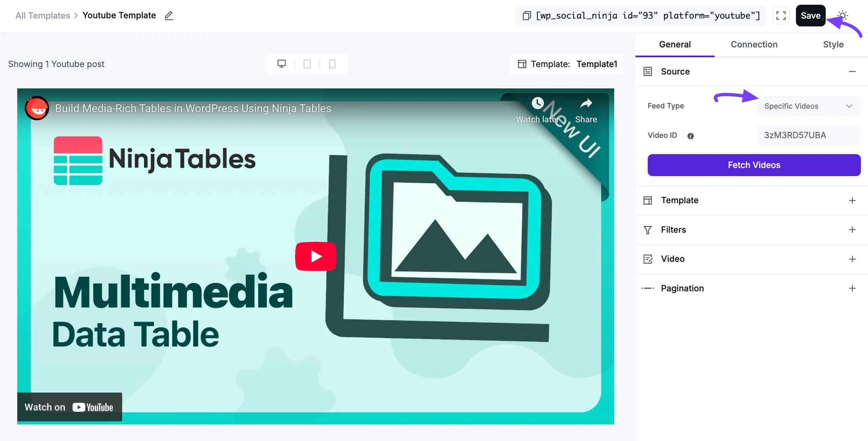Viewport: 868px width, 441px height.
Task: Click the Filters funnel icon
Action: 647,230
